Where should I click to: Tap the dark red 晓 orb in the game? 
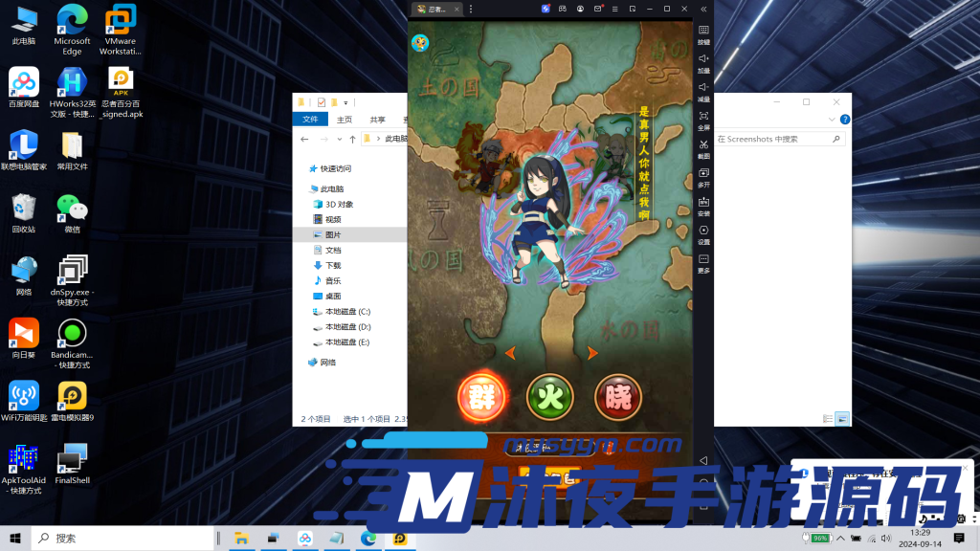[x=618, y=393]
